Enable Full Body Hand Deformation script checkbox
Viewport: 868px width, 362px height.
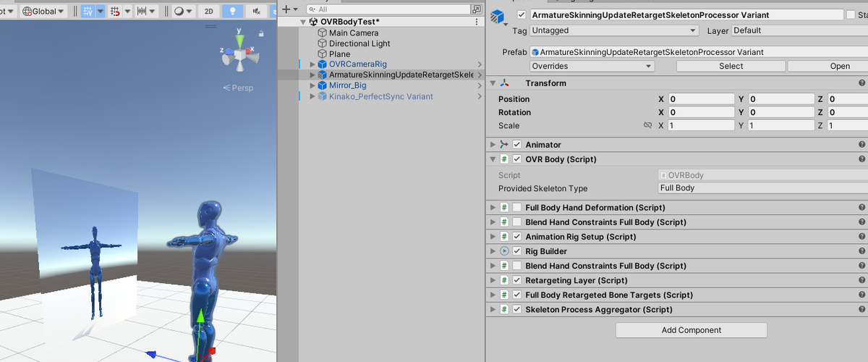pyautogui.click(x=516, y=208)
